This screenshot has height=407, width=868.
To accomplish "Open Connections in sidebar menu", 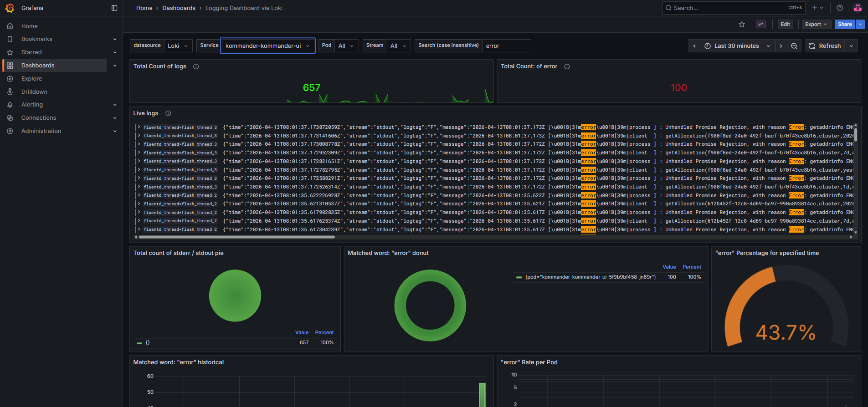I will pyautogui.click(x=39, y=118).
